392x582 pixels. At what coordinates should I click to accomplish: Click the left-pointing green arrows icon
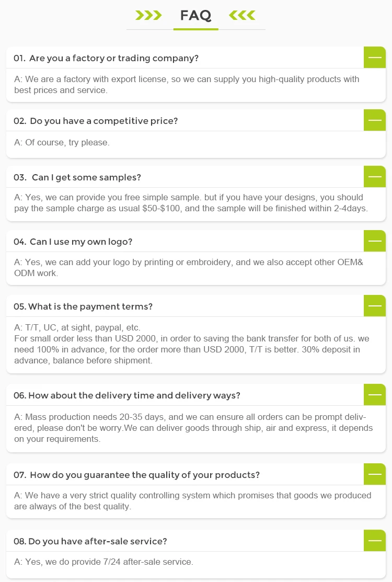[x=242, y=15]
